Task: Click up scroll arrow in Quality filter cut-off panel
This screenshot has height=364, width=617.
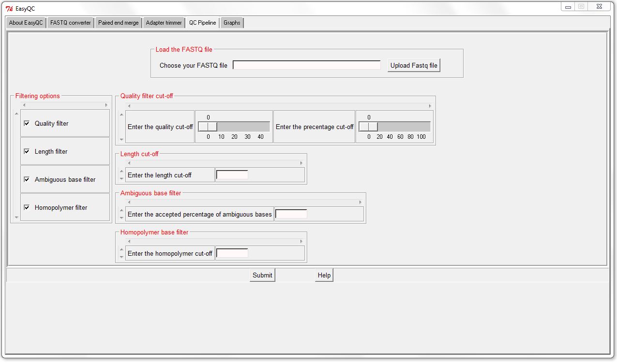Action: [x=121, y=115]
